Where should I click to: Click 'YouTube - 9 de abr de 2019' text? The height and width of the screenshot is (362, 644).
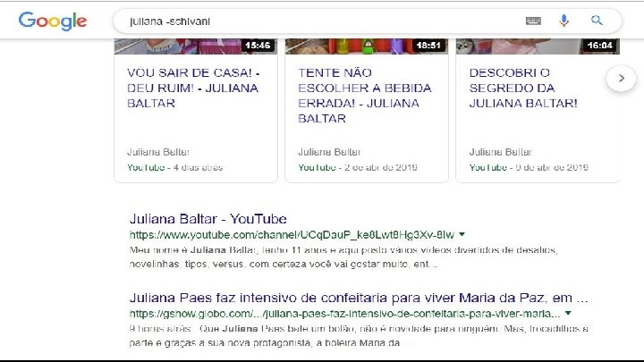(x=529, y=167)
